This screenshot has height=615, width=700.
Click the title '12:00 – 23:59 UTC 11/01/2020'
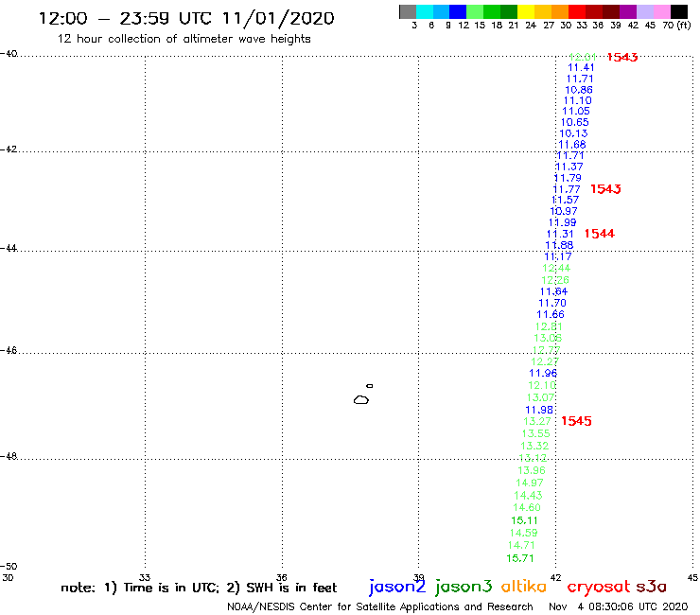pos(186,18)
